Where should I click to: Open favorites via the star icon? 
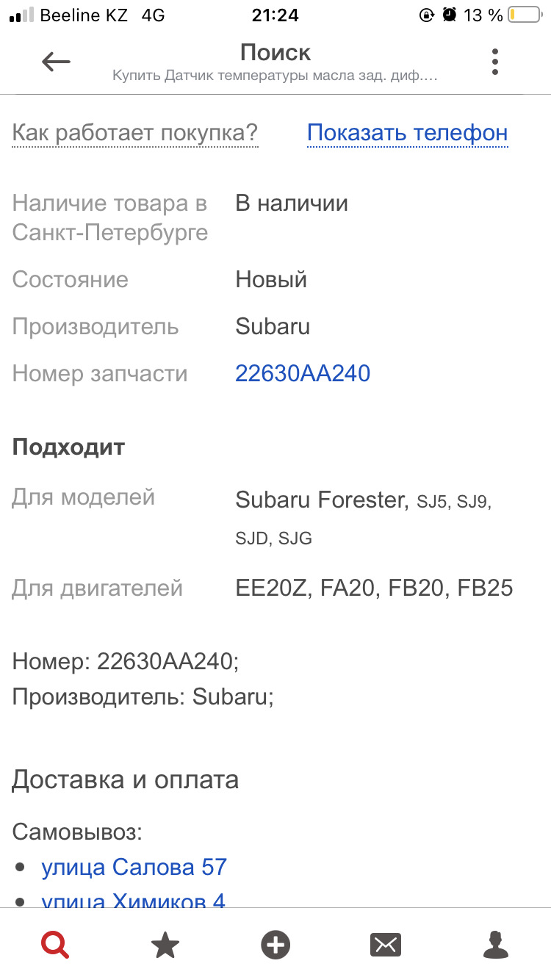[165, 944]
